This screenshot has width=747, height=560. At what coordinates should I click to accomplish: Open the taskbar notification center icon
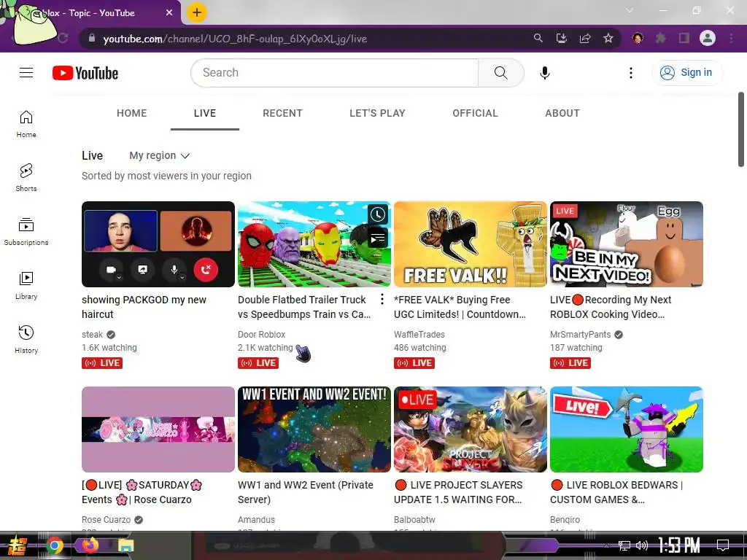723,545
